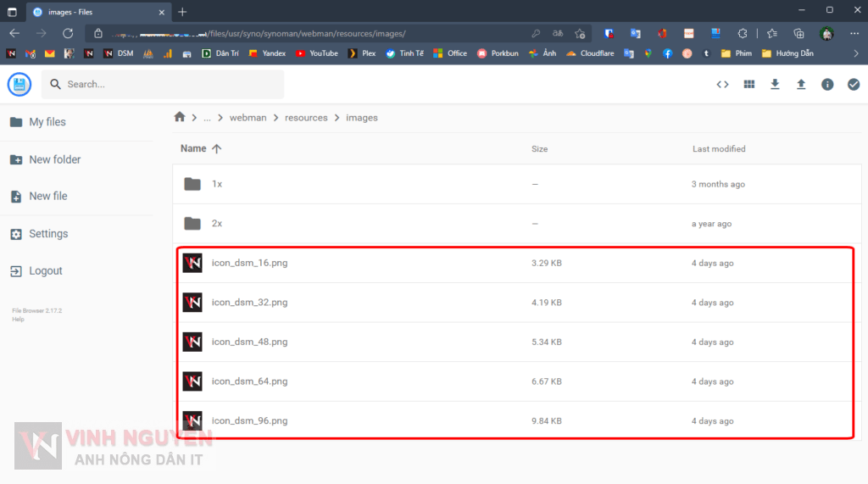Navigate to the webman breadcrumb link

247,118
